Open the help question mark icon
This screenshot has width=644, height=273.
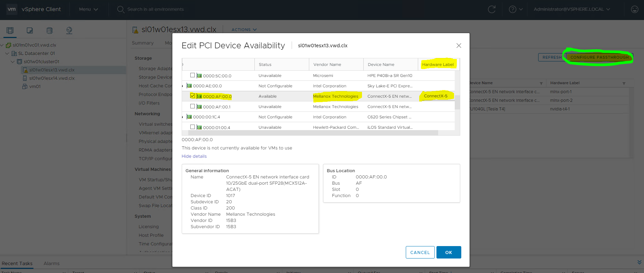(513, 9)
